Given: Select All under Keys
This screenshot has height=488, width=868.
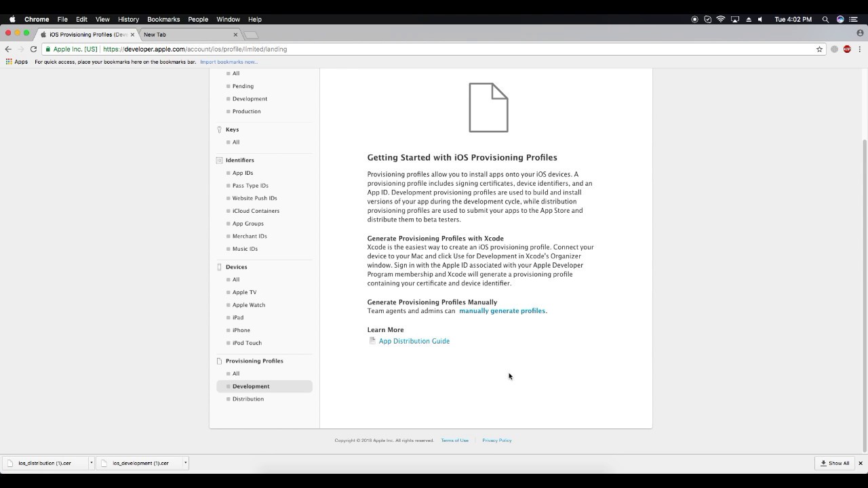Looking at the screenshot, I should pos(236,142).
